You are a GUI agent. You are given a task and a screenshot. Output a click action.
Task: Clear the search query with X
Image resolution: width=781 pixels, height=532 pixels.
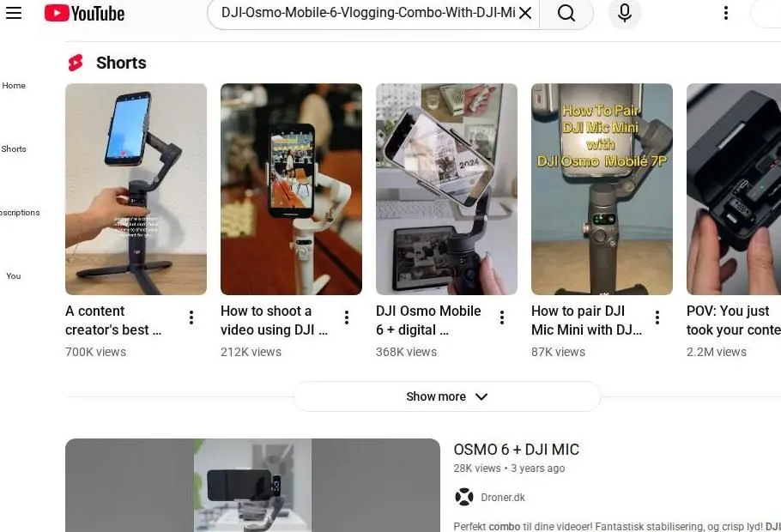525,13
